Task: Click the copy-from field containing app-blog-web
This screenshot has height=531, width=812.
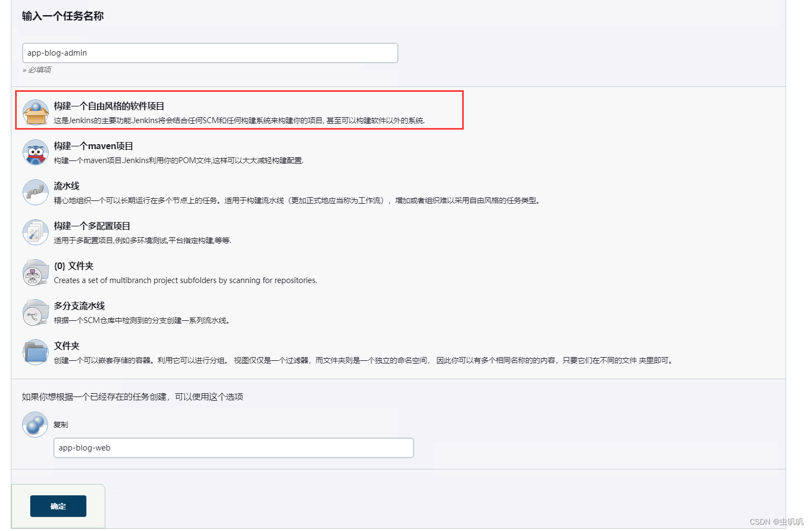Action: point(234,448)
